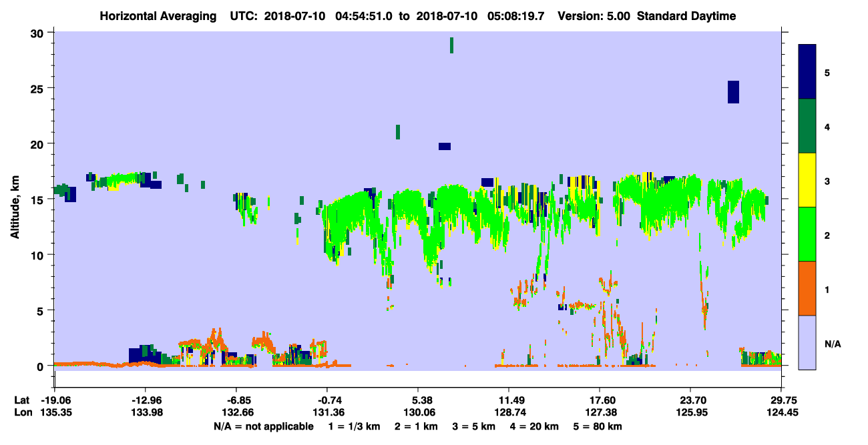Click longitude value 130.06
868x445 pixels.
(418, 412)
